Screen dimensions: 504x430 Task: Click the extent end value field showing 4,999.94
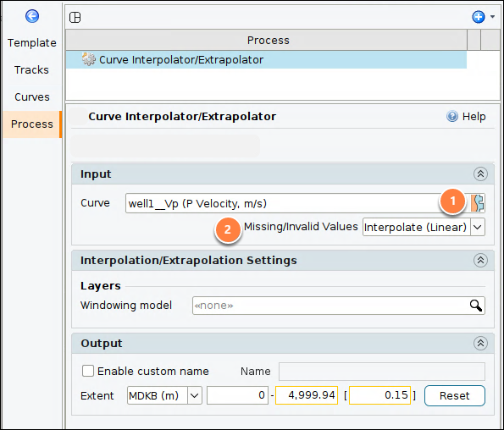click(307, 395)
